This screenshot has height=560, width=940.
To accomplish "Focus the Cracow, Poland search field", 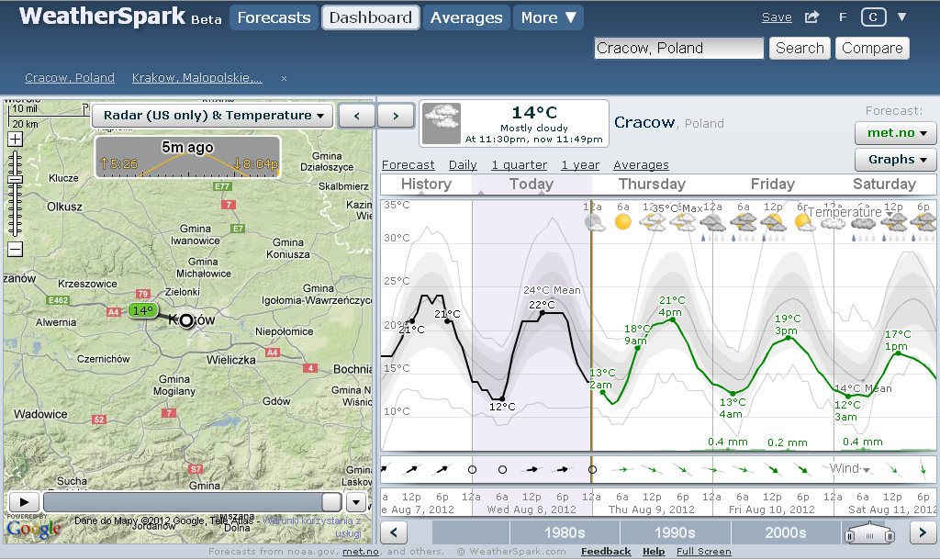I will (x=678, y=48).
